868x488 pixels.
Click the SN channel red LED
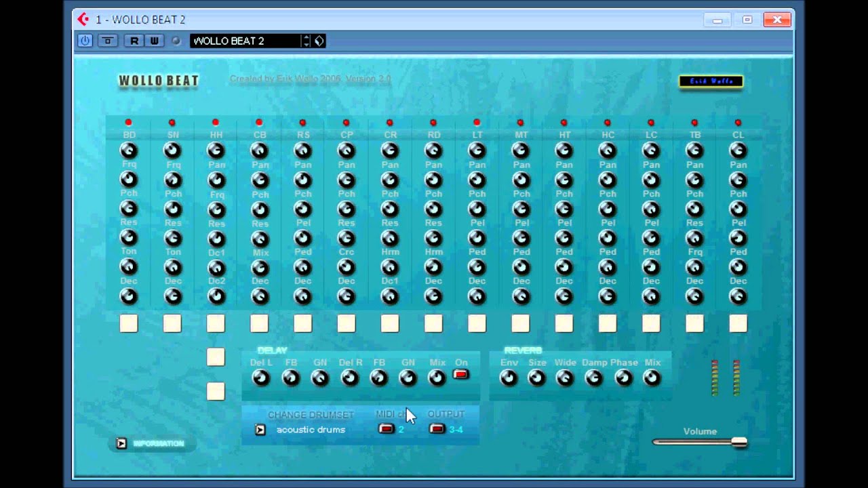(x=172, y=123)
